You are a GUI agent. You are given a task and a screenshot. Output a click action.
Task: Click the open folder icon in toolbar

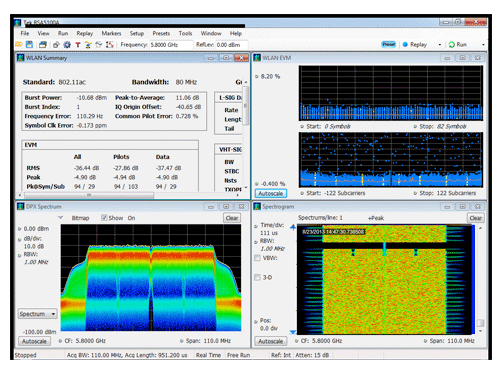click(19, 44)
